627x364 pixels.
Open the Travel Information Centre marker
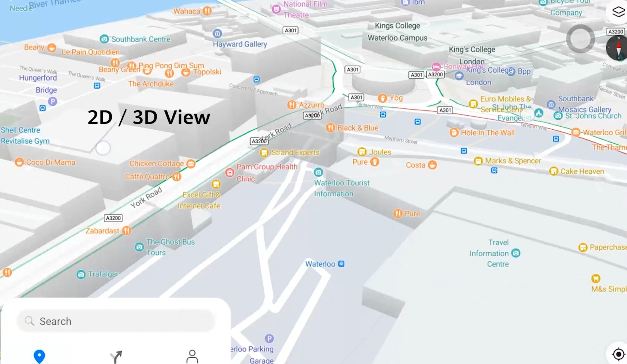516,253
